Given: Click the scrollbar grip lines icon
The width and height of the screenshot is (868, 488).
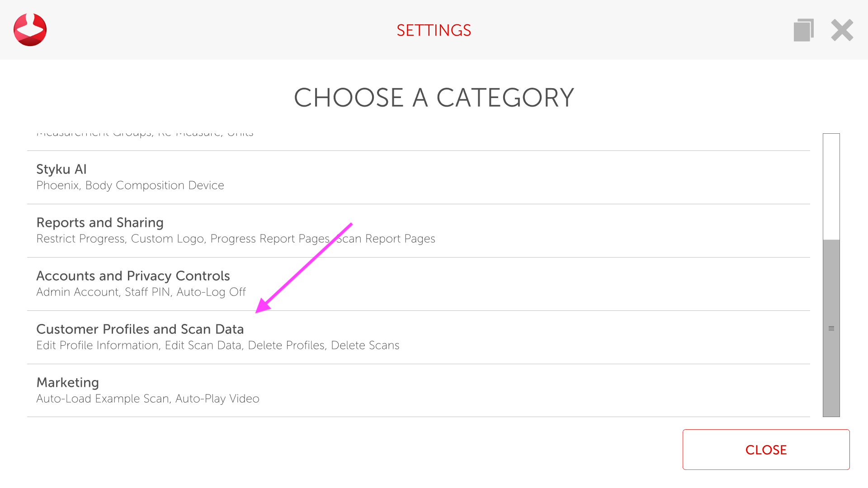Looking at the screenshot, I should 831,328.
